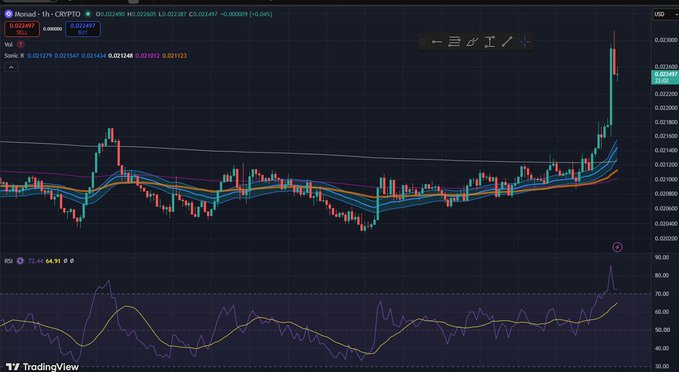Click the high value H0.022605

[x=142, y=14]
